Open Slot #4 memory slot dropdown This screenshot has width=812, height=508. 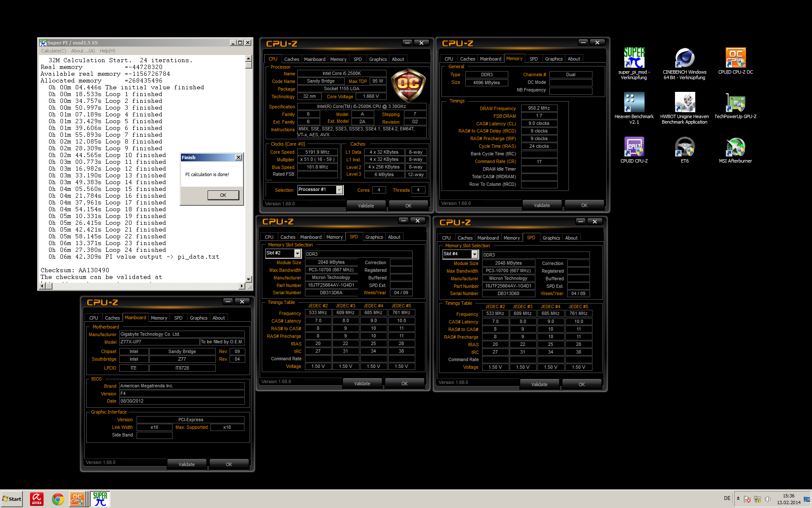click(475, 254)
